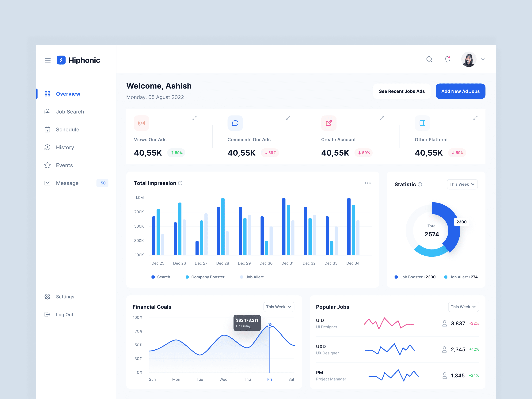The width and height of the screenshot is (532, 399).
Task: Go to Job Search in sidebar
Action: tap(70, 112)
